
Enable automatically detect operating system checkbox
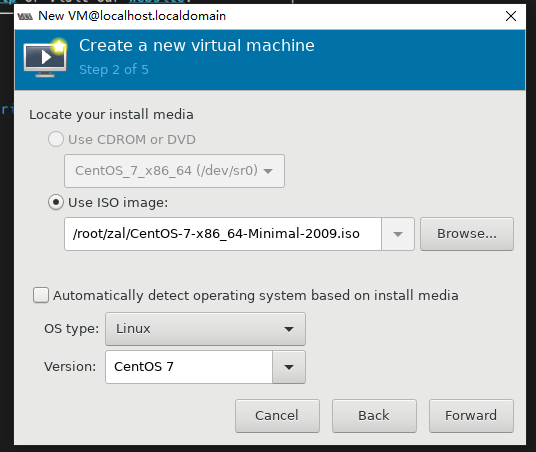pyautogui.click(x=41, y=295)
